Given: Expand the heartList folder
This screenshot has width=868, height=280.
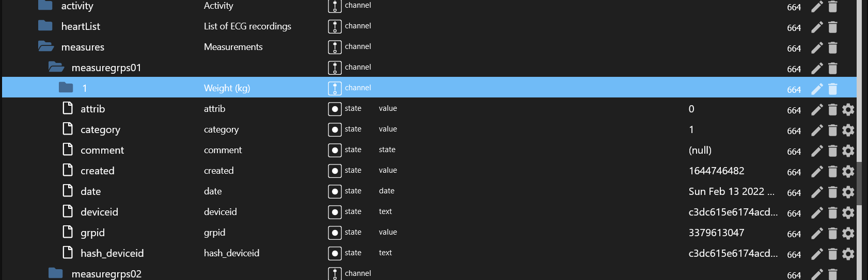Looking at the screenshot, I should pos(45,26).
